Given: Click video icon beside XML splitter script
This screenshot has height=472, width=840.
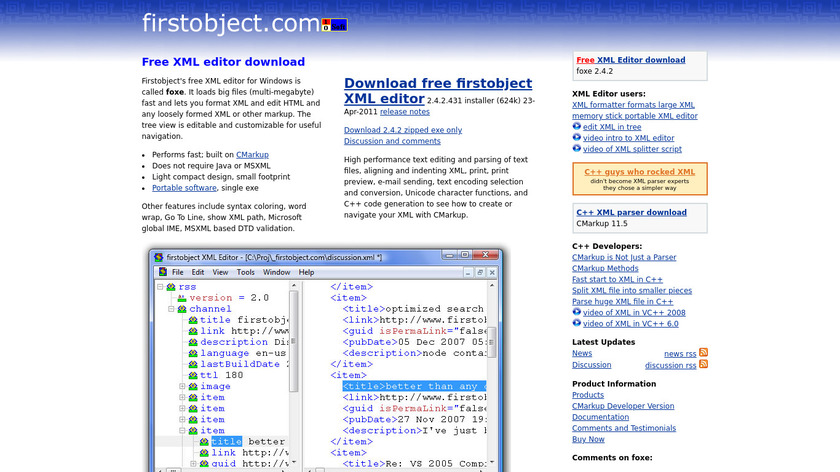Looking at the screenshot, I should pos(576,148).
